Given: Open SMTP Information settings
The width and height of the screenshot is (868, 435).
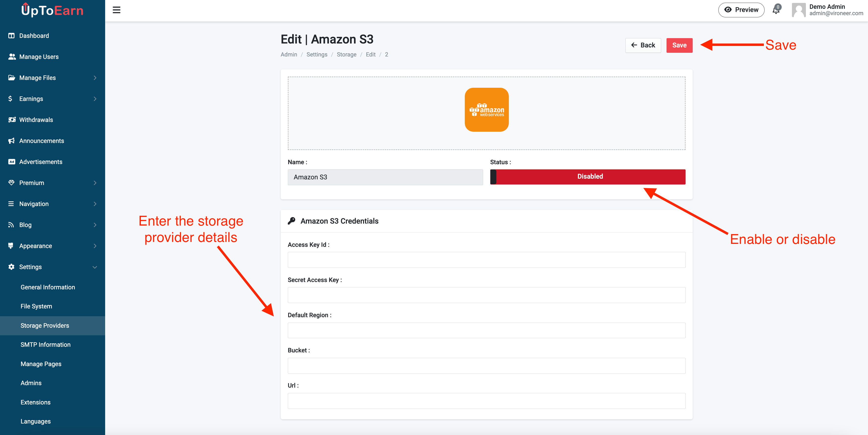Looking at the screenshot, I should coord(45,344).
